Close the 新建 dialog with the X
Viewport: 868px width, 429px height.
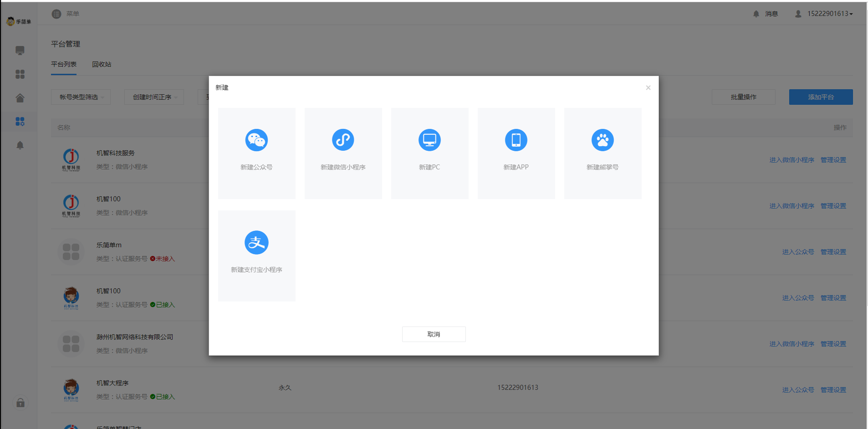pos(648,87)
